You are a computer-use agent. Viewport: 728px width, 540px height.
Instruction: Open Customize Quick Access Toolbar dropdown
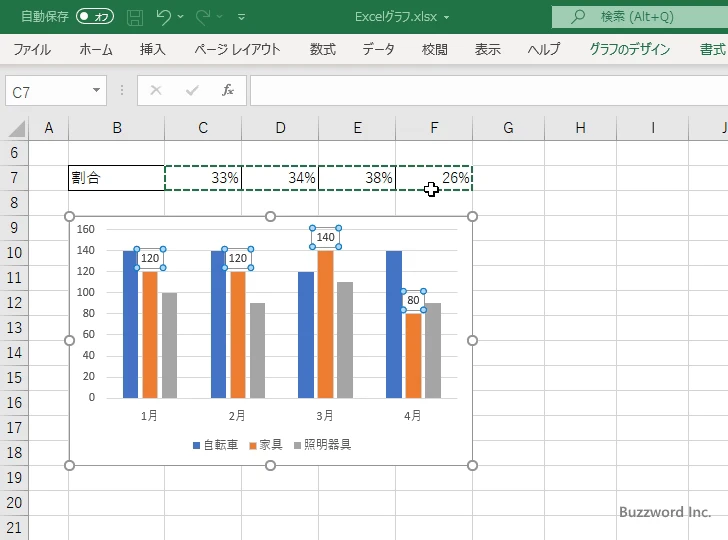click(241, 17)
